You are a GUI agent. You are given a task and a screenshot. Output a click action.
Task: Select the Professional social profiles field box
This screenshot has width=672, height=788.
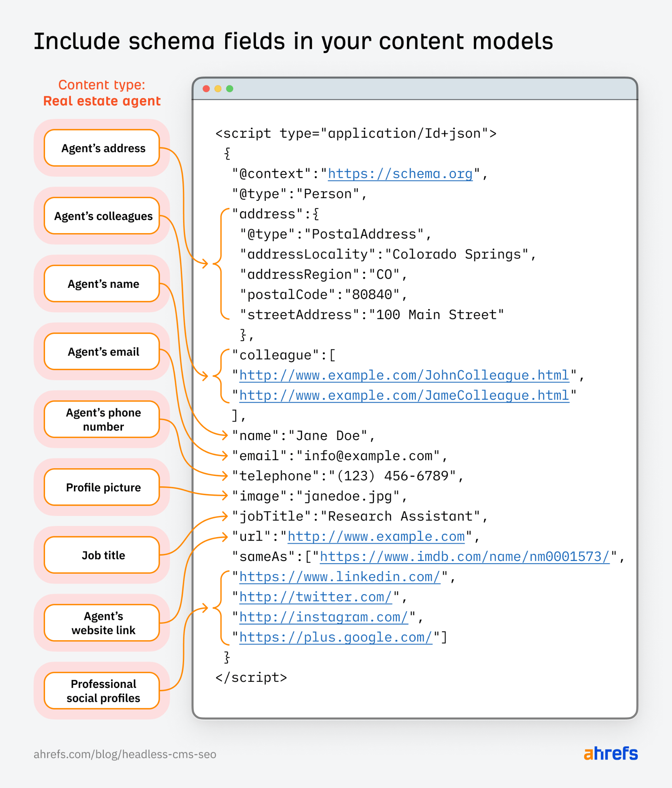point(102,691)
